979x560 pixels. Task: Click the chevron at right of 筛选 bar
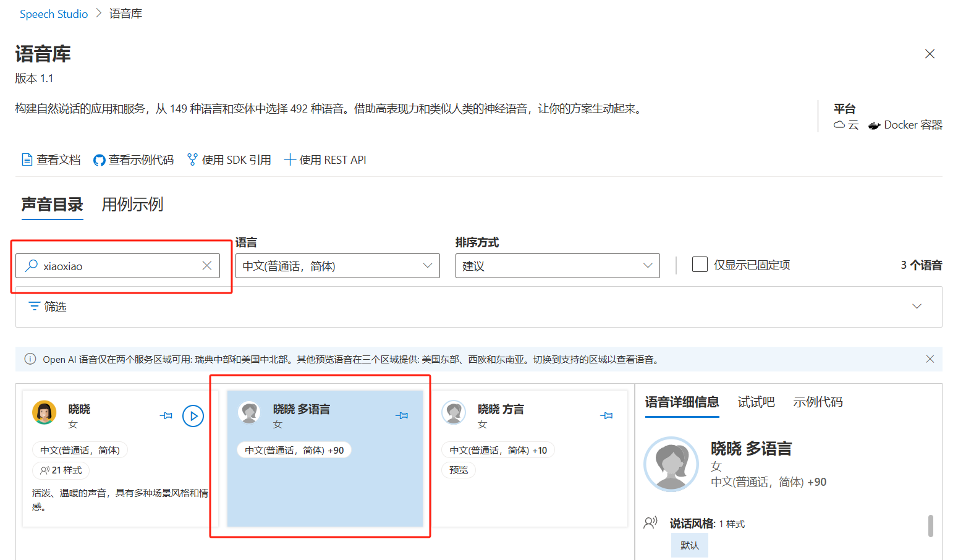tap(917, 306)
